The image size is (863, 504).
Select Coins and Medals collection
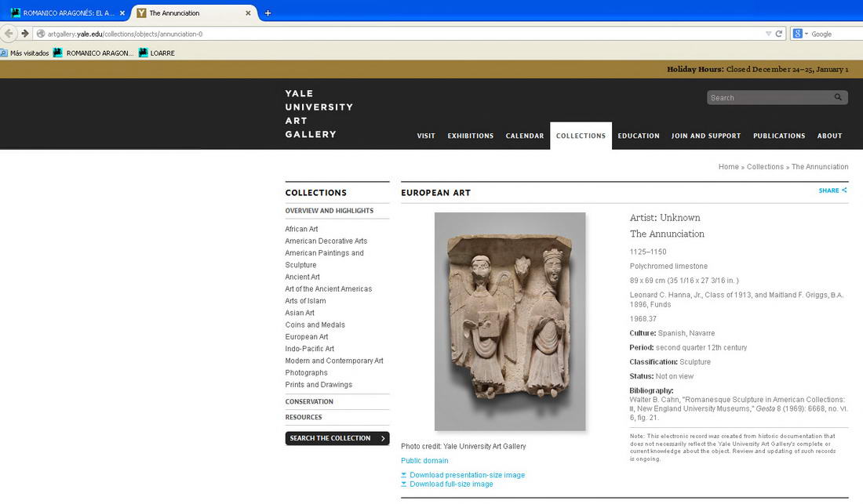315,325
